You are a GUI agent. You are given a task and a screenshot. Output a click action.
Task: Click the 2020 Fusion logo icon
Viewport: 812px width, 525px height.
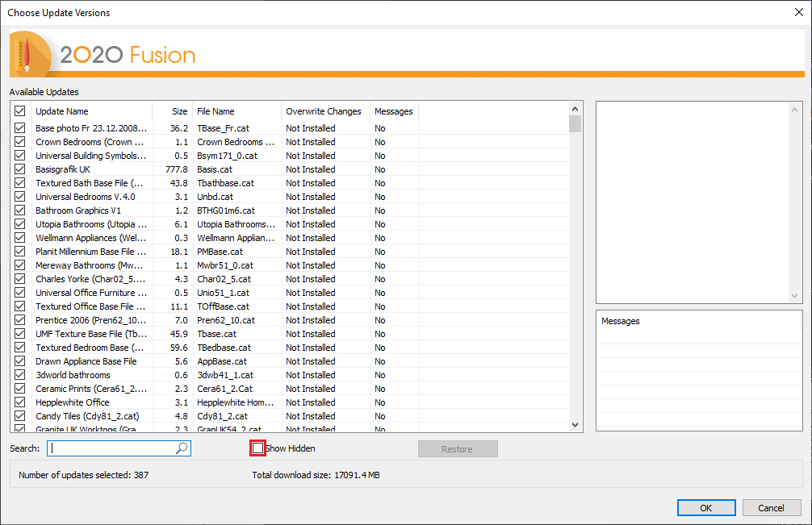click(x=30, y=54)
